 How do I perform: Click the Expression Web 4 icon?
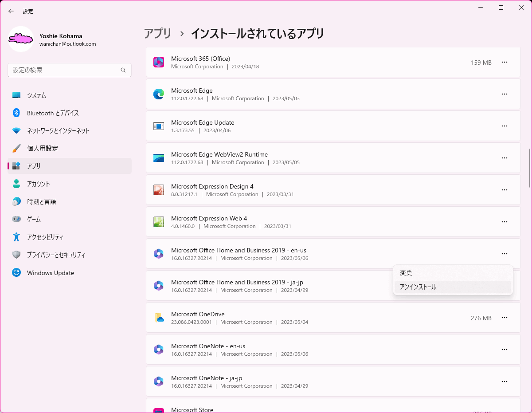point(159,222)
